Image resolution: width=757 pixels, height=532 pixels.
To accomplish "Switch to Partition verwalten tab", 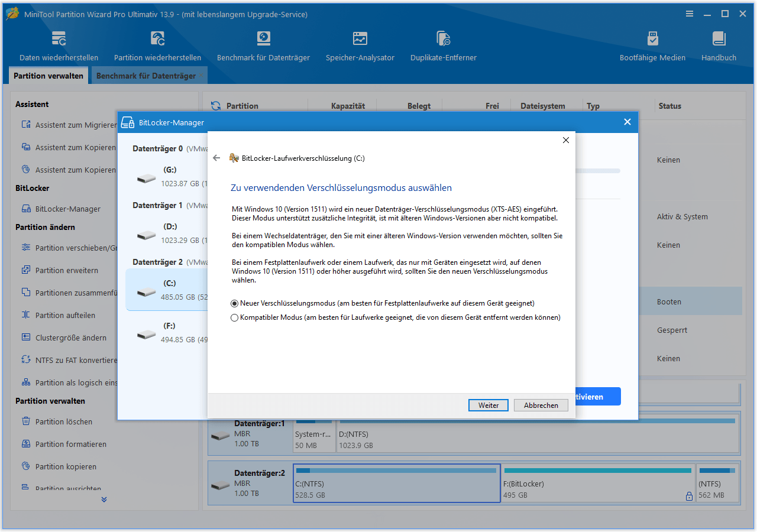I will click(x=48, y=76).
